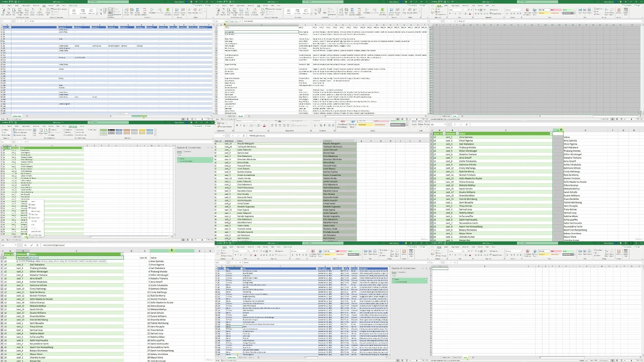Click Summarize with PivotTable in Table Design ribbon
This screenshot has height=362, width=644.
click(x=22, y=130)
